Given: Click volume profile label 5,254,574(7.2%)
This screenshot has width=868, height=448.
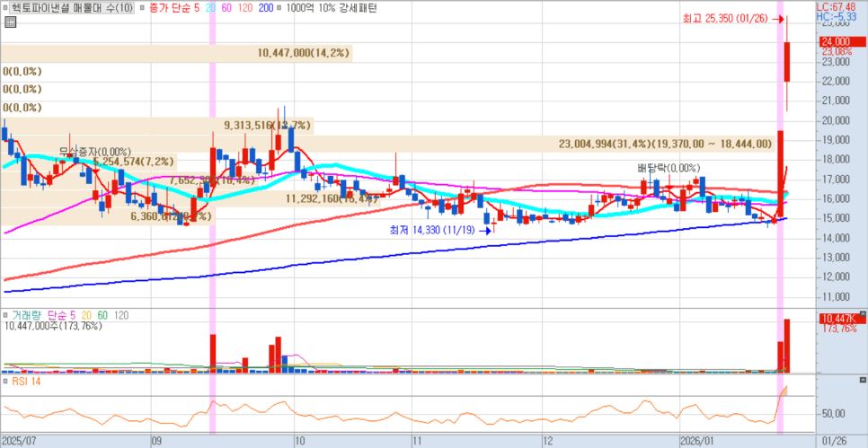Looking at the screenshot, I should coord(133,163).
